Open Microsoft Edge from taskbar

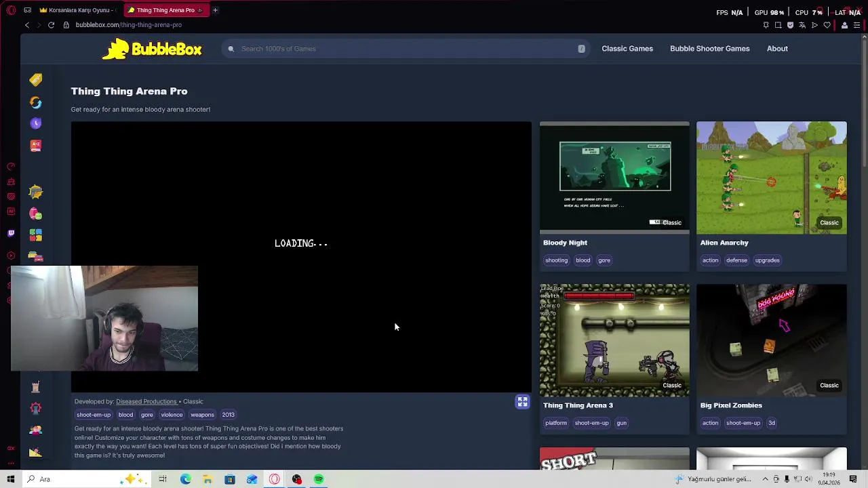185,479
